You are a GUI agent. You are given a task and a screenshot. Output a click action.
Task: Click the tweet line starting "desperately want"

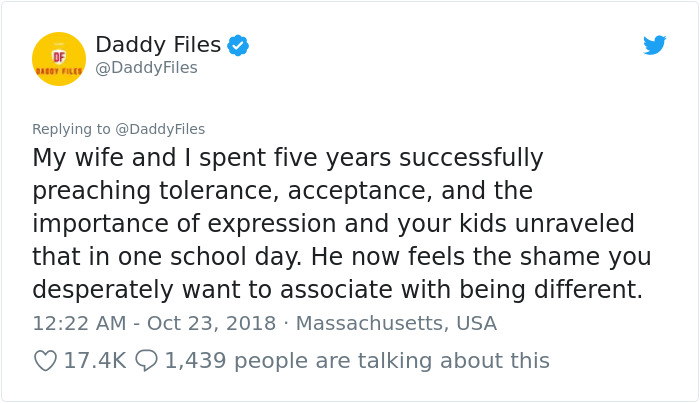336,289
